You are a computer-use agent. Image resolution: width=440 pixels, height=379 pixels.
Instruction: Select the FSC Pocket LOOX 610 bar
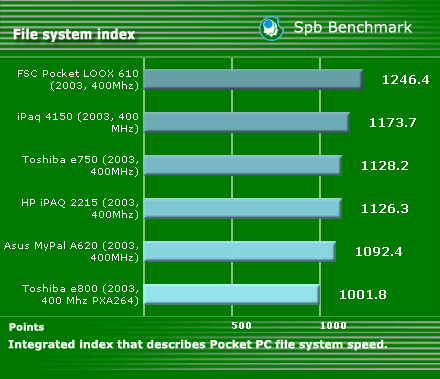(253, 80)
